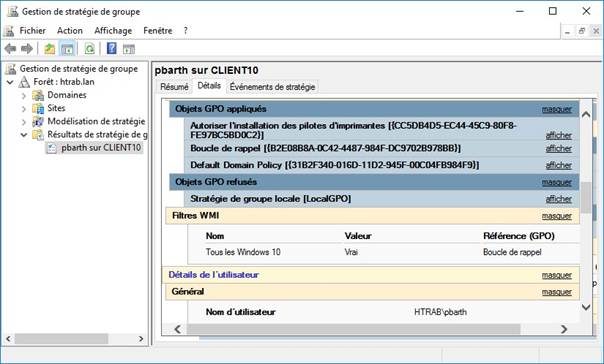Viewport: 604px width, 364px height.
Task: Expand the Domaines tree node
Action: (24, 95)
